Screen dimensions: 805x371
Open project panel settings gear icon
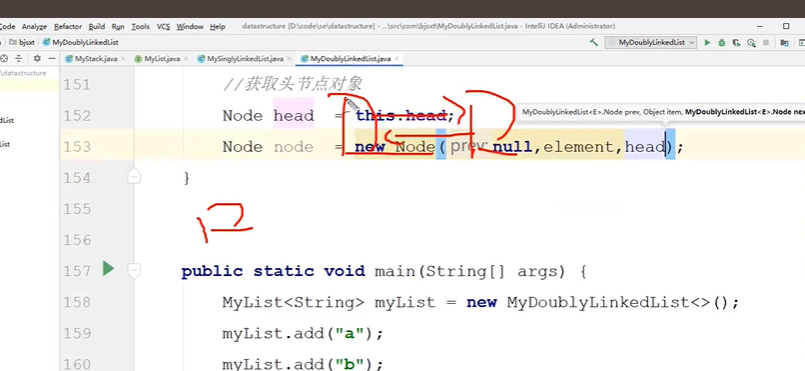(37, 58)
